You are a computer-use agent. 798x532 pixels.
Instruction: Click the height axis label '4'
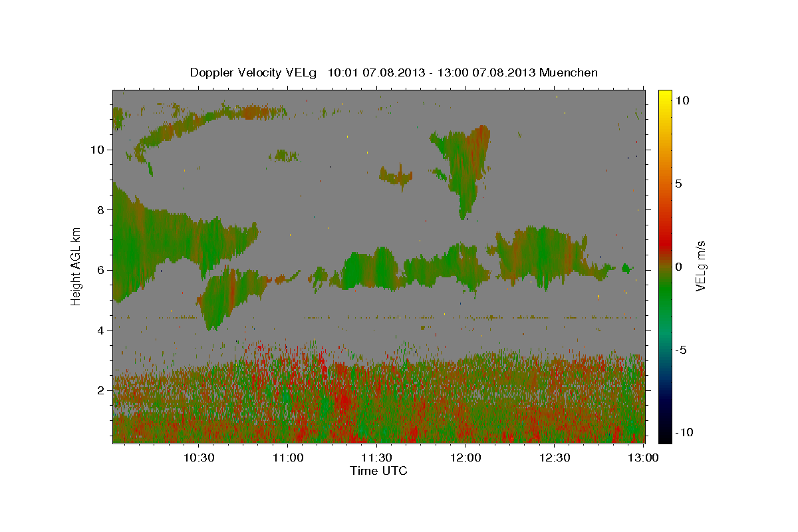tap(100, 331)
